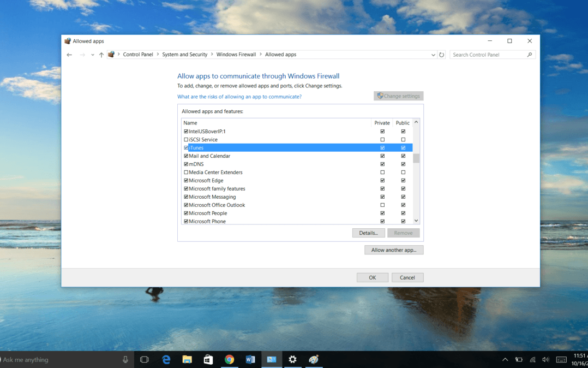Go to System and Security breadcrumb
The image size is (588, 368).
[x=184, y=55]
